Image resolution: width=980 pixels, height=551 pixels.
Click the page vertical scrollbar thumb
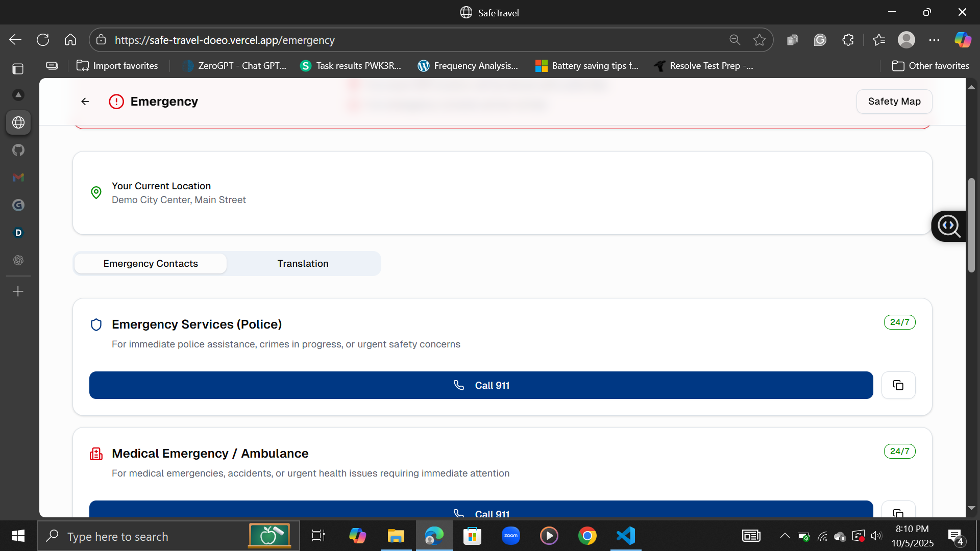971,224
